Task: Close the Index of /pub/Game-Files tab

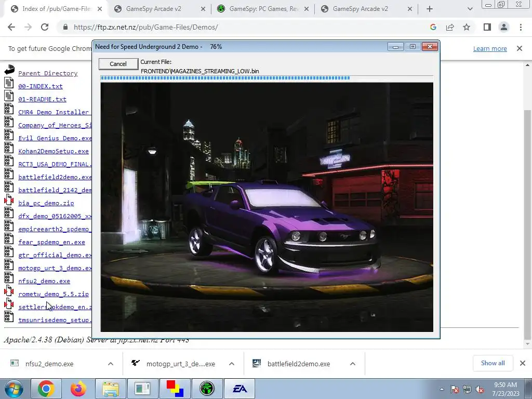Action: (x=100, y=9)
